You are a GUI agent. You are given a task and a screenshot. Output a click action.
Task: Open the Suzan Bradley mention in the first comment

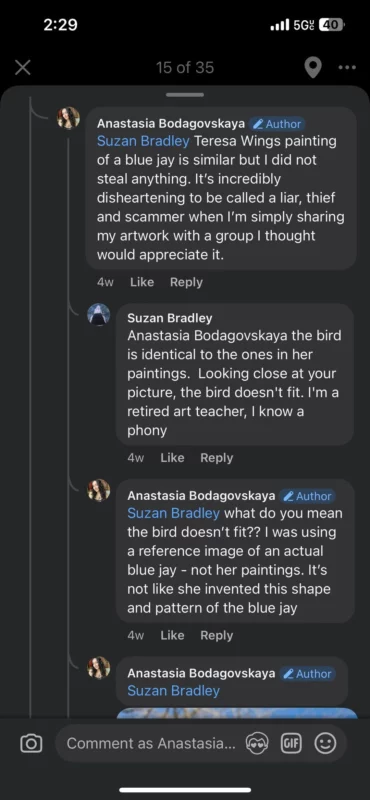pos(143,141)
